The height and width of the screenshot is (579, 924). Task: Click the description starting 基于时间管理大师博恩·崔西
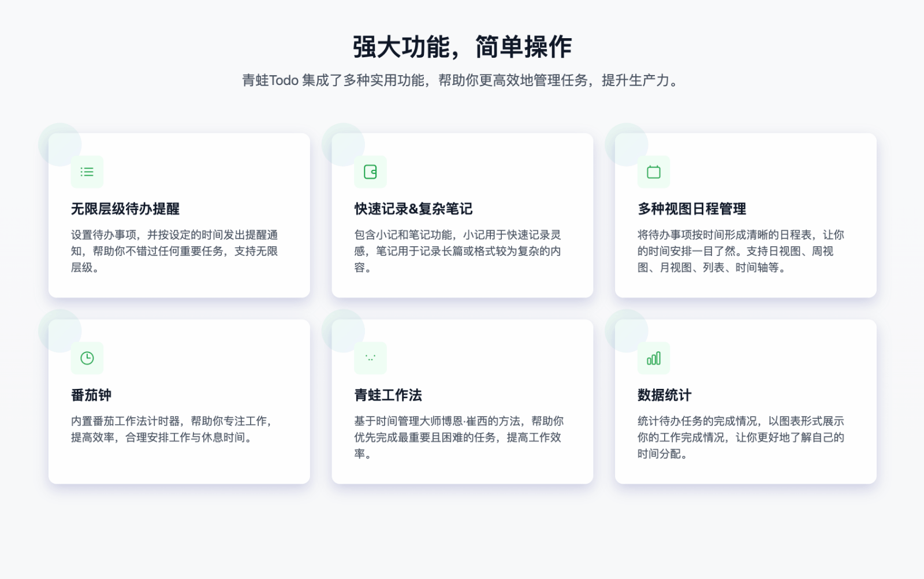(x=459, y=437)
